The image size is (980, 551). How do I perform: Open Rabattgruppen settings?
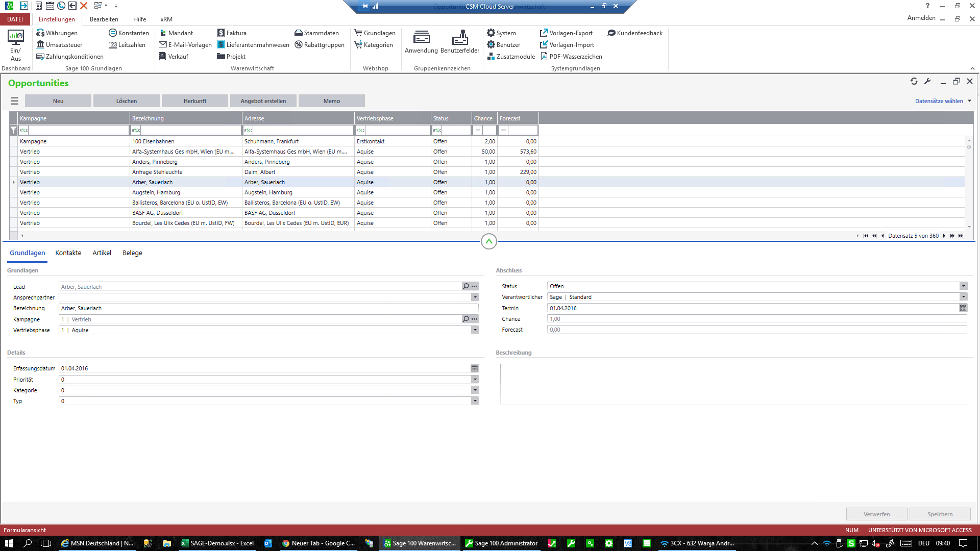pos(320,45)
